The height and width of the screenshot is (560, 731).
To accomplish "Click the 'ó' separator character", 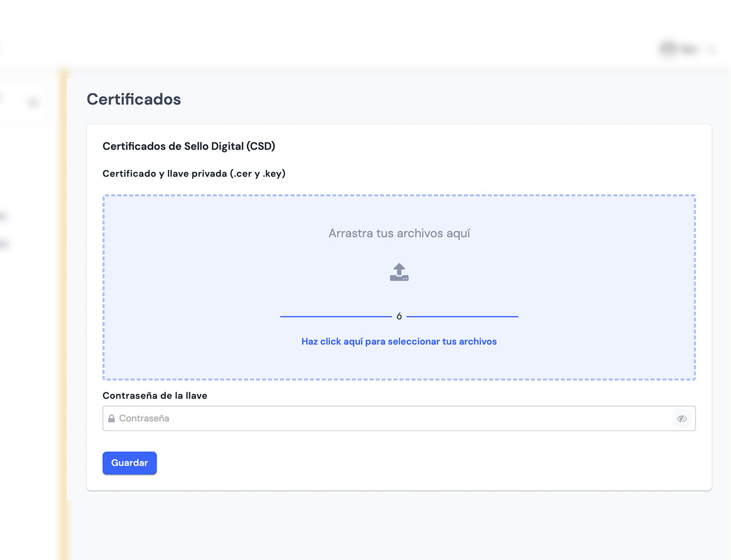I will tap(399, 317).
